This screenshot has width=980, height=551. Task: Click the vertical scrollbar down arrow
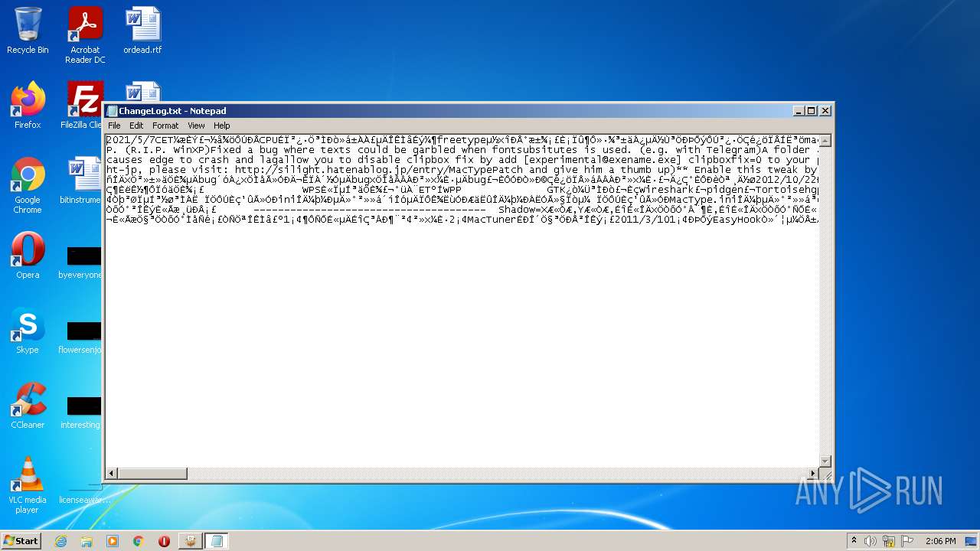(x=825, y=461)
